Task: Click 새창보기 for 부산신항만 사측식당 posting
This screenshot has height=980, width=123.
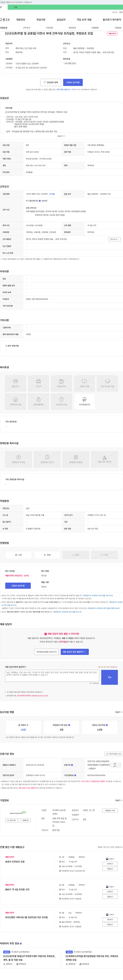Action: click(x=110, y=924)
